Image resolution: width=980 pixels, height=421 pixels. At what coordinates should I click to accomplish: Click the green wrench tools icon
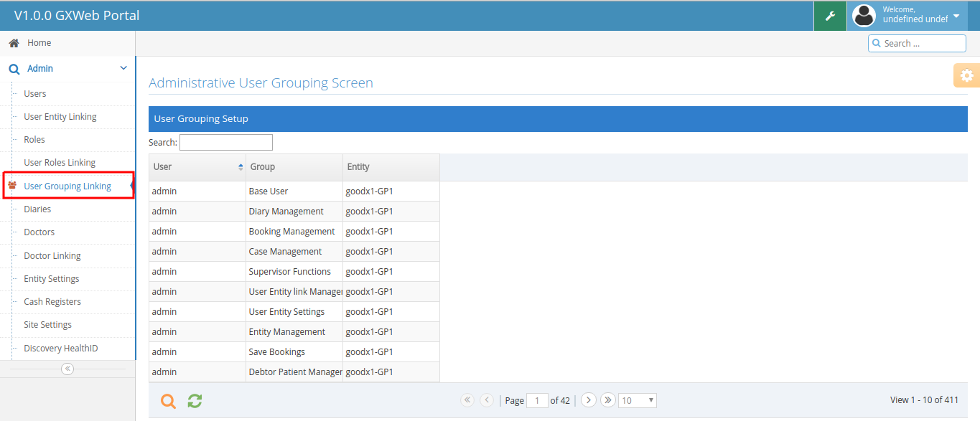pos(830,16)
